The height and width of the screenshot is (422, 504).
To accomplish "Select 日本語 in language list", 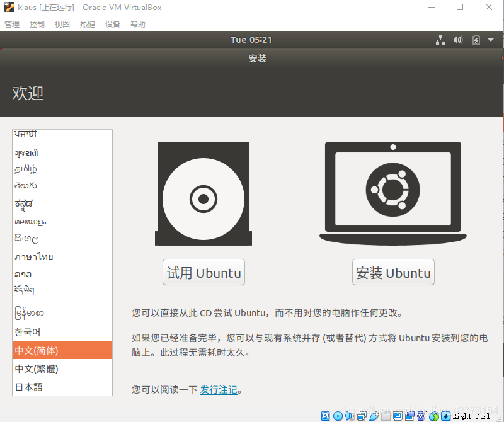I will pos(62,387).
